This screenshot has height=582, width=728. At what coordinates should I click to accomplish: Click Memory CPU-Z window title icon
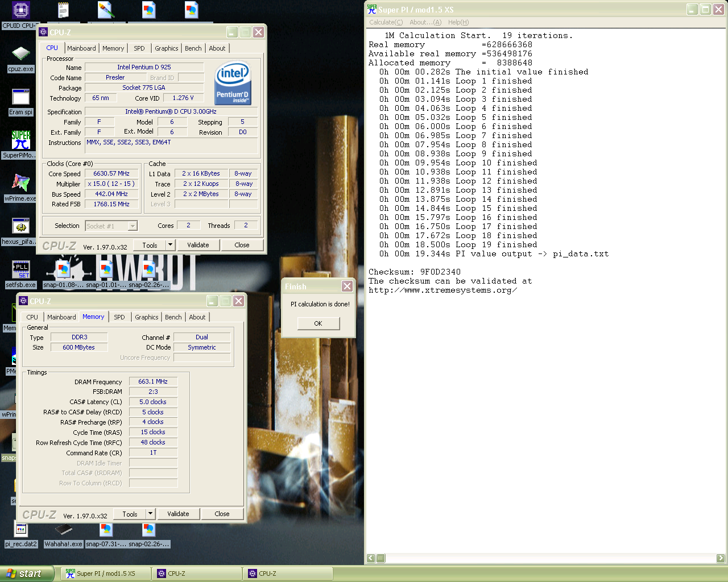click(23, 301)
